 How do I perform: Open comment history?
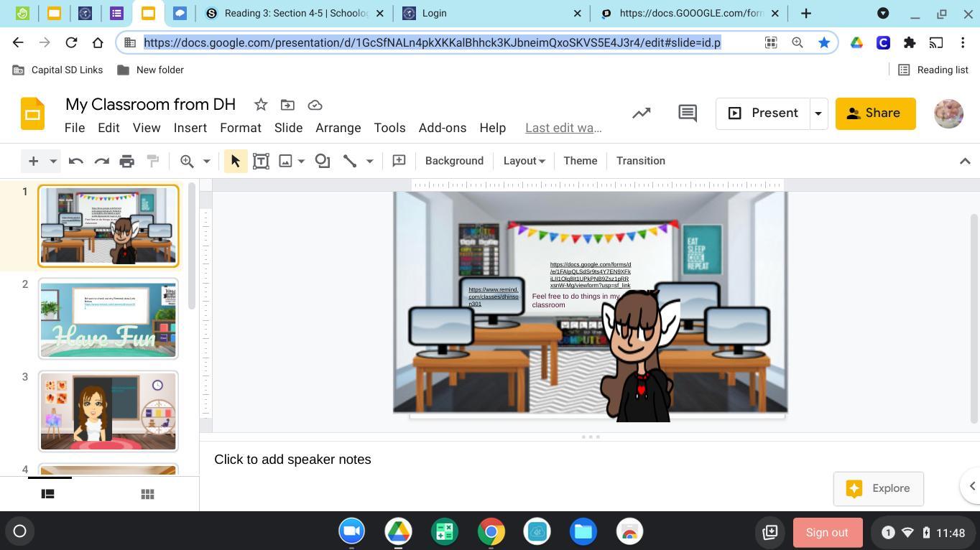(x=688, y=113)
